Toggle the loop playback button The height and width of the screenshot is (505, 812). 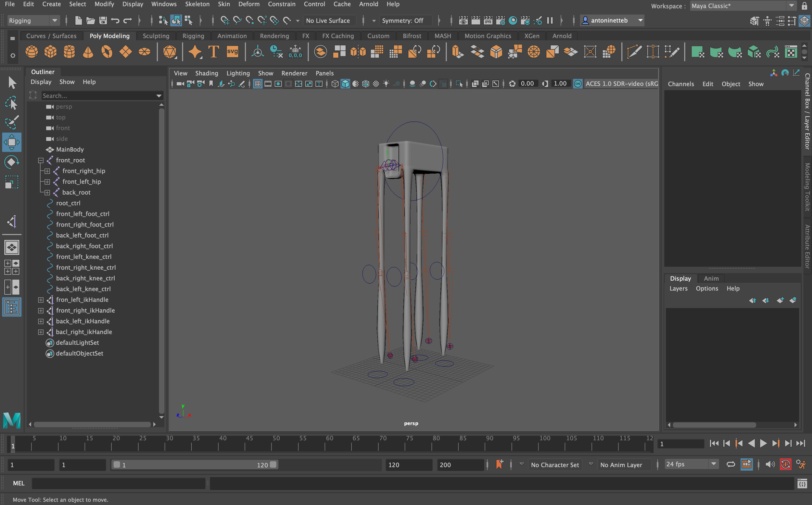(x=730, y=464)
